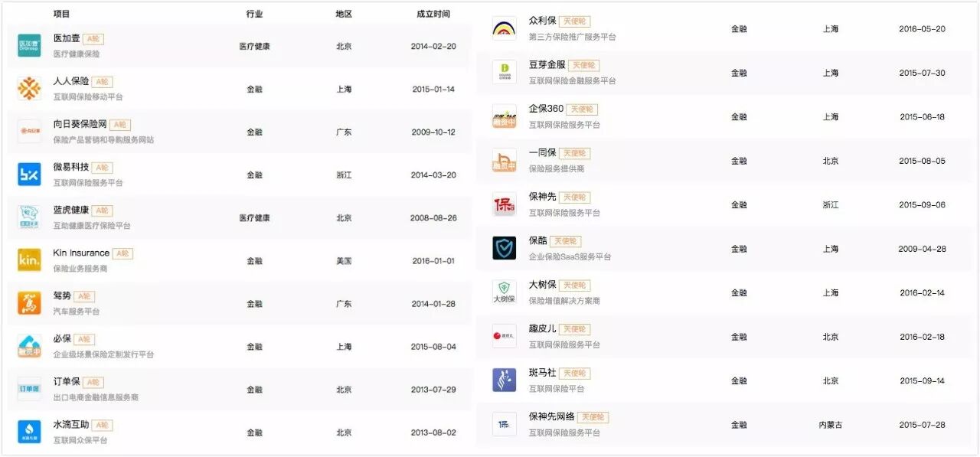The image size is (980, 457).
Task: Click the 众利保 logo
Action: (x=504, y=28)
